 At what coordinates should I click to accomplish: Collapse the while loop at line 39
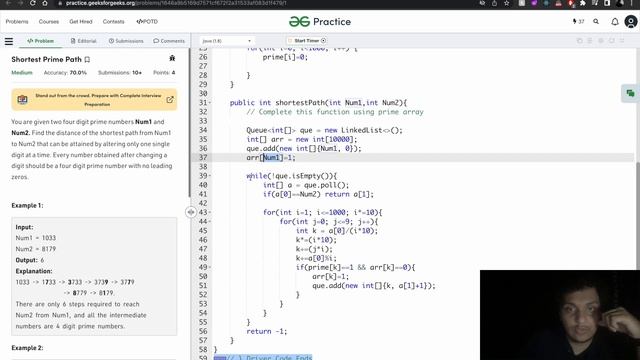click(x=210, y=176)
